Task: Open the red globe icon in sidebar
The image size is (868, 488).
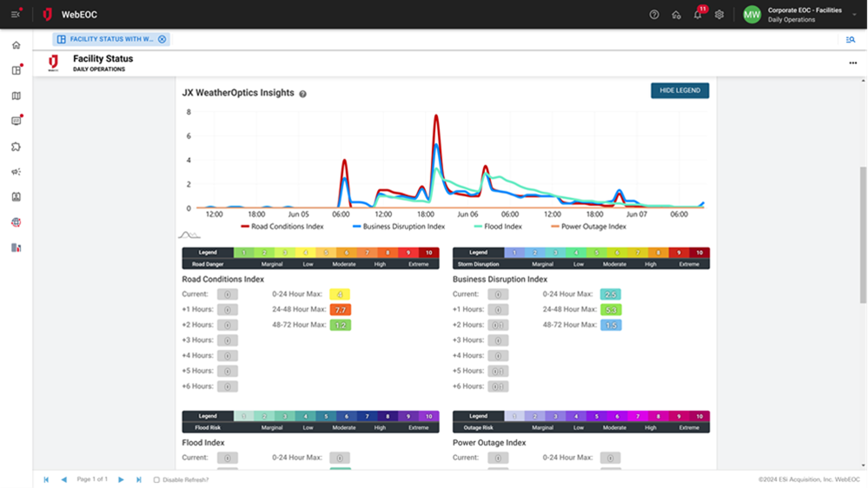Action: click(16, 222)
